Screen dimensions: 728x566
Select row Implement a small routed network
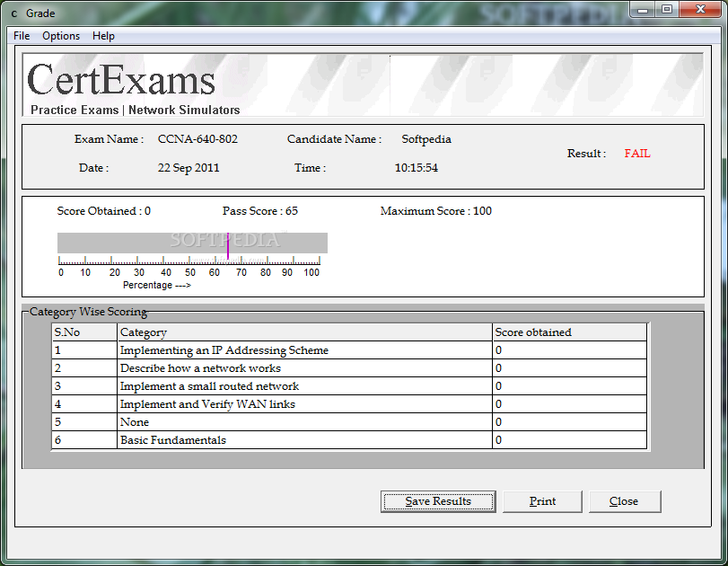349,386
